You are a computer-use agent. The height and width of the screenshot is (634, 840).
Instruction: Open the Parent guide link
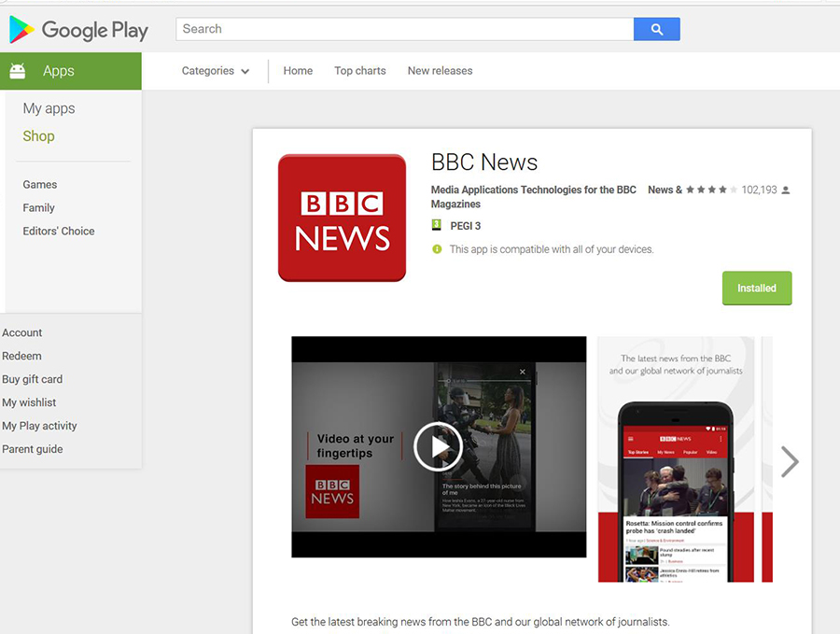(x=32, y=449)
